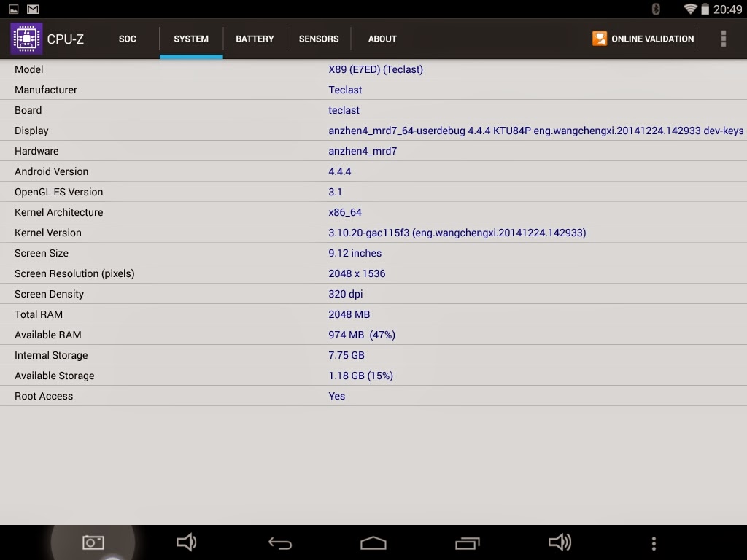Tap the OpenGL ES Version row label
Viewport: 747px width, 560px height.
click(x=58, y=192)
